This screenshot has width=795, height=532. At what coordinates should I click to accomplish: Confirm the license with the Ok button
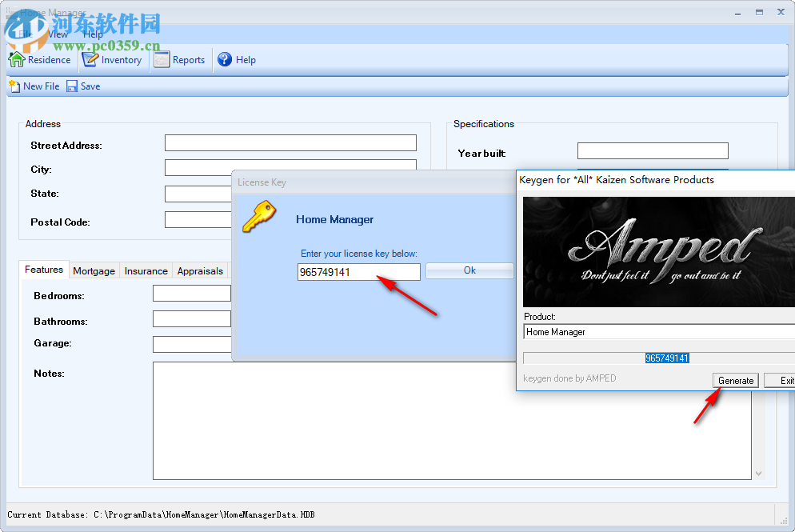(x=469, y=271)
